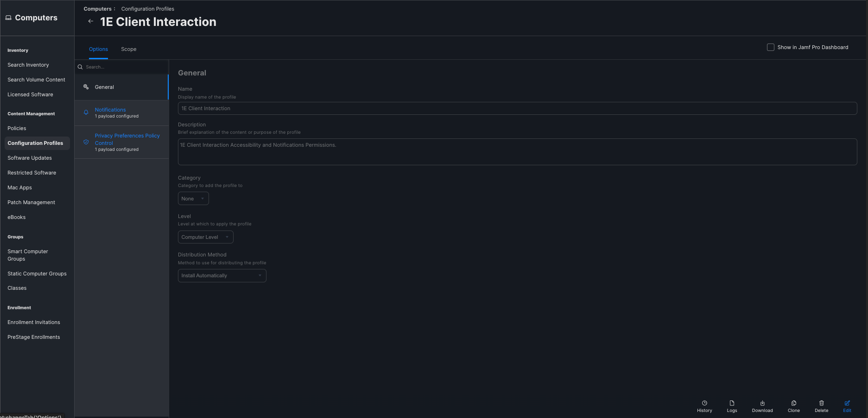Open Policies in the sidebar
Screen dimensions: 868x418
click(x=17, y=128)
